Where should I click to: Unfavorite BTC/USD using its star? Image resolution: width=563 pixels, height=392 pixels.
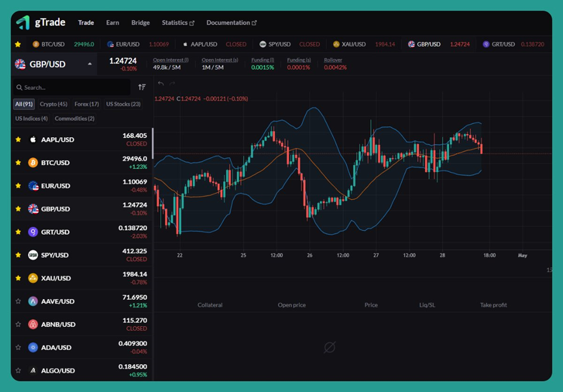[18, 163]
